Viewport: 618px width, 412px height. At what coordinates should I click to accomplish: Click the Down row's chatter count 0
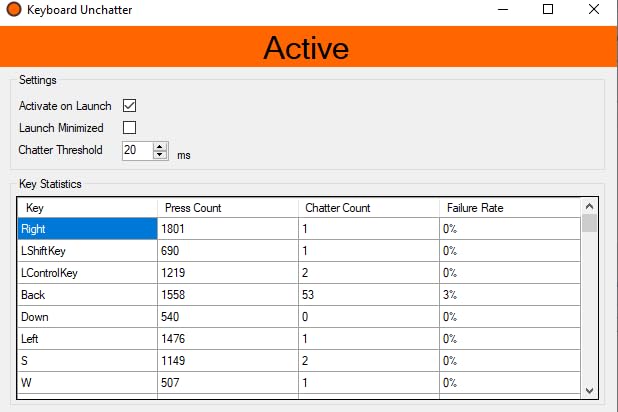tap(369, 317)
